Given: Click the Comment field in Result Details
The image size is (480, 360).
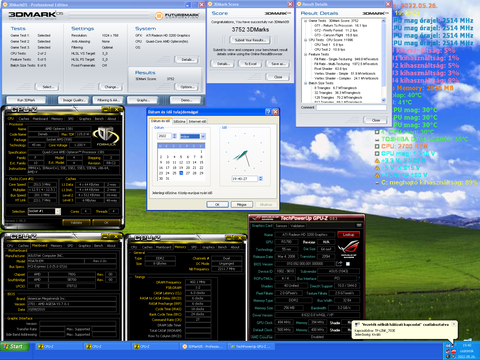Looking at the screenshot, I should [351, 108].
